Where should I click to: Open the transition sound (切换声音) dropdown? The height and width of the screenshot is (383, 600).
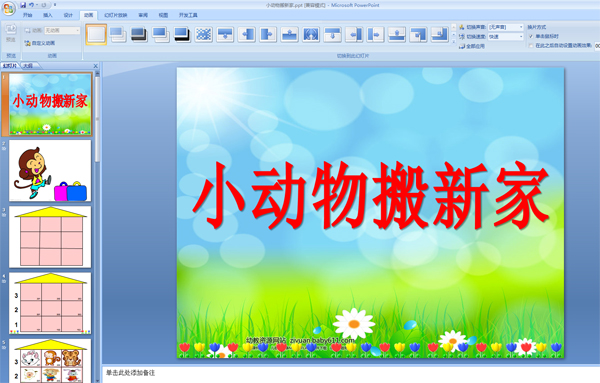506,27
